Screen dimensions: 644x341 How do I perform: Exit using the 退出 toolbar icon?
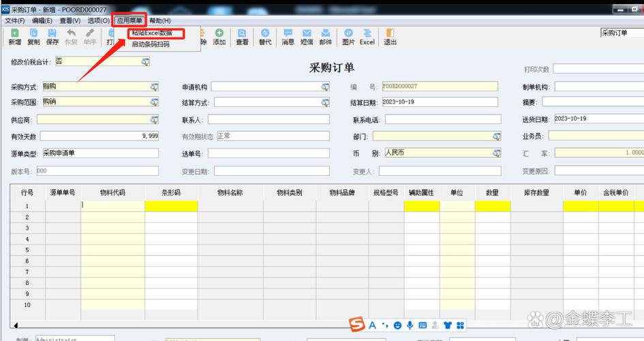[x=390, y=37]
